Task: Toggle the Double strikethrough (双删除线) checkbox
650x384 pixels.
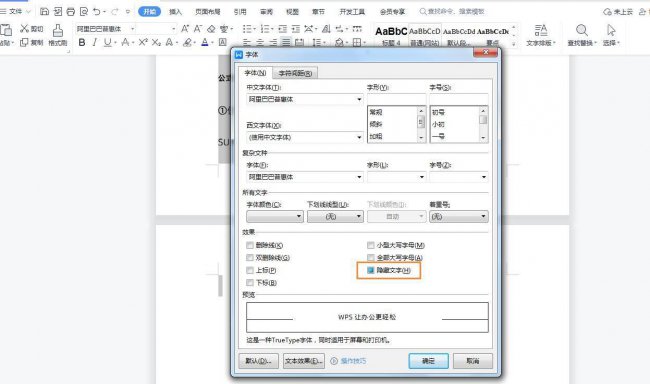Action: click(x=250, y=258)
